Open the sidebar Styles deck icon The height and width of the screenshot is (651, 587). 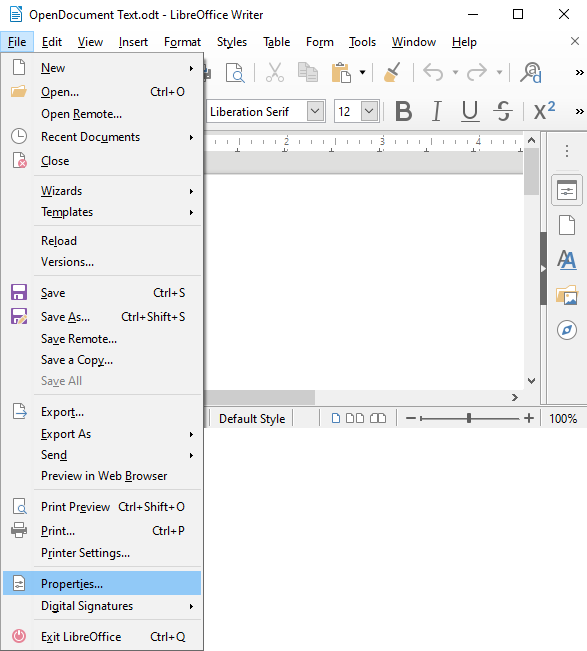coord(567,260)
